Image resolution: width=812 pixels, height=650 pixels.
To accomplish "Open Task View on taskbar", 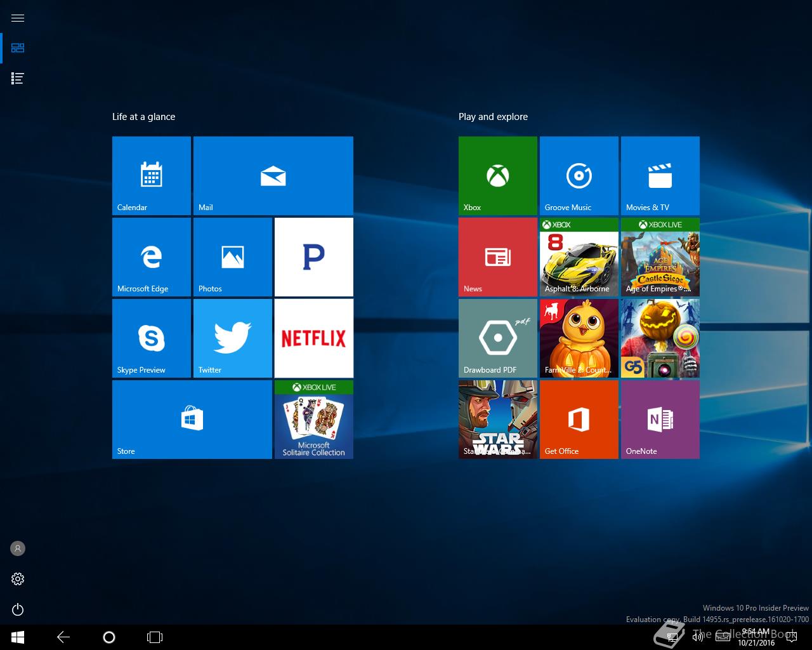I will point(155,637).
